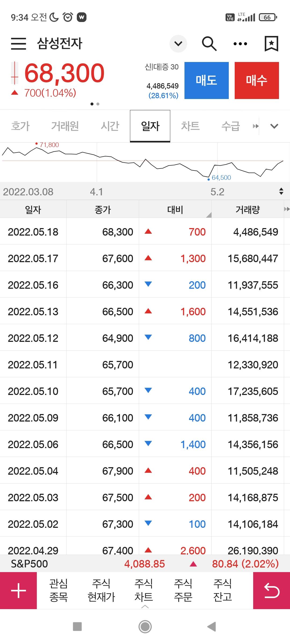Show more columns with right arrows
The height and width of the screenshot is (644, 290).
point(287,209)
